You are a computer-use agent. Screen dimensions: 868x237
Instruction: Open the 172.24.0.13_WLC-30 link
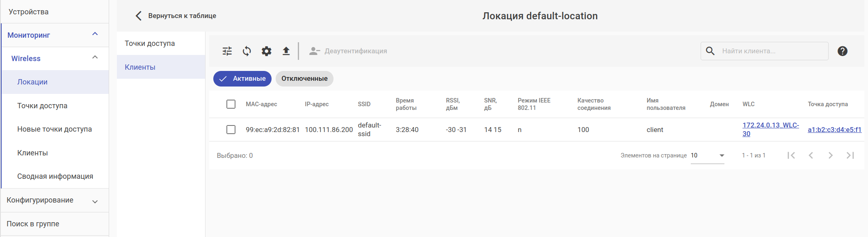(x=770, y=130)
